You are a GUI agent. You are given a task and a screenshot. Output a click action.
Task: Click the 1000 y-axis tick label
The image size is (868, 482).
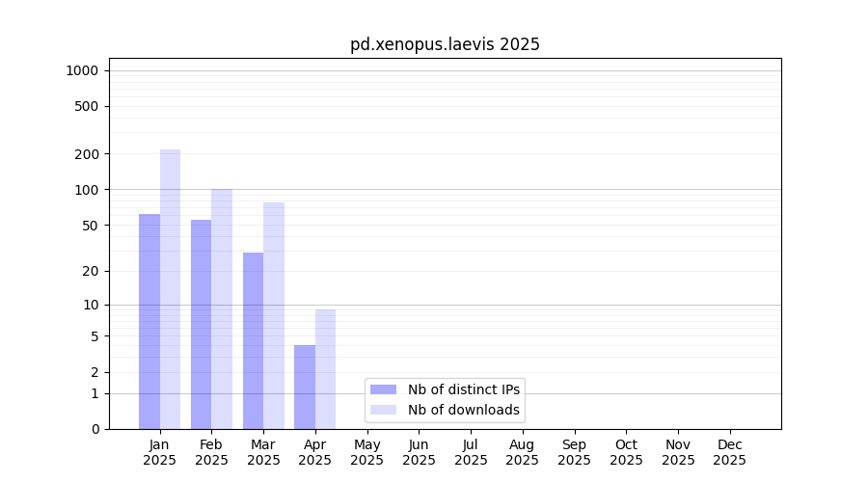82,70
